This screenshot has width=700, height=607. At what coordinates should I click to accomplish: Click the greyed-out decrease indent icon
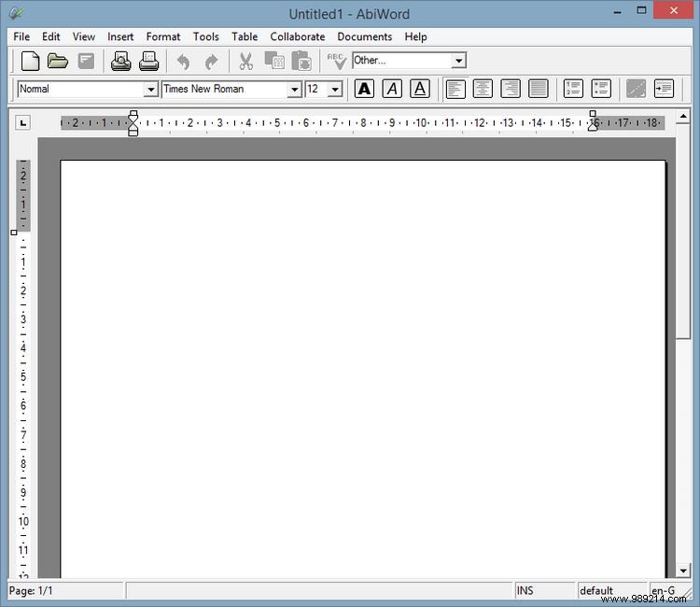[x=636, y=89]
